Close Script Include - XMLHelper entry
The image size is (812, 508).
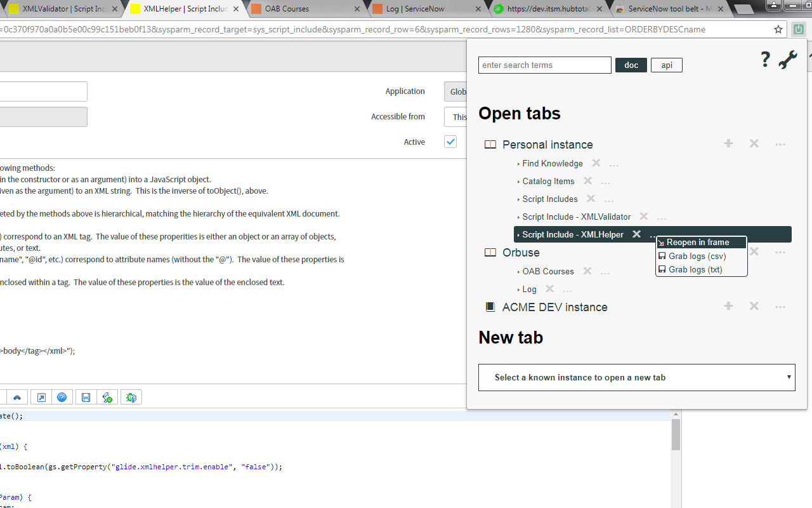click(x=636, y=234)
